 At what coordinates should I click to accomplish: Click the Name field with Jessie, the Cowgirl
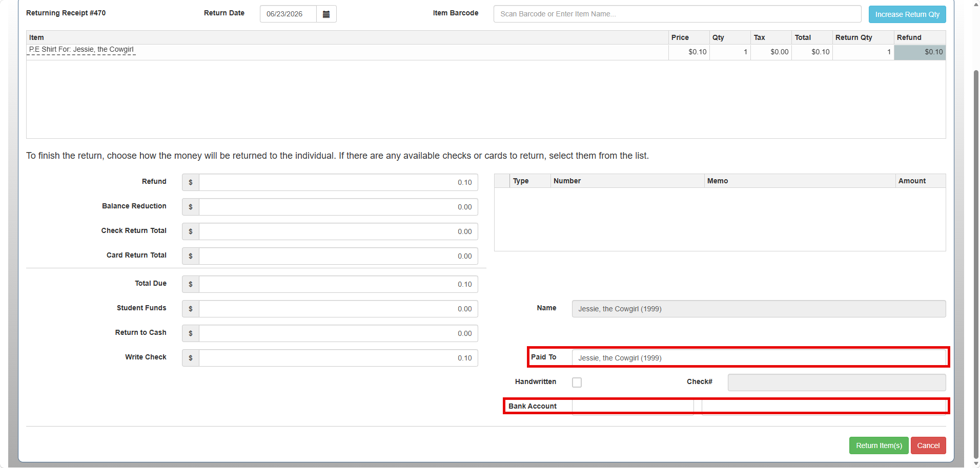[x=759, y=309]
